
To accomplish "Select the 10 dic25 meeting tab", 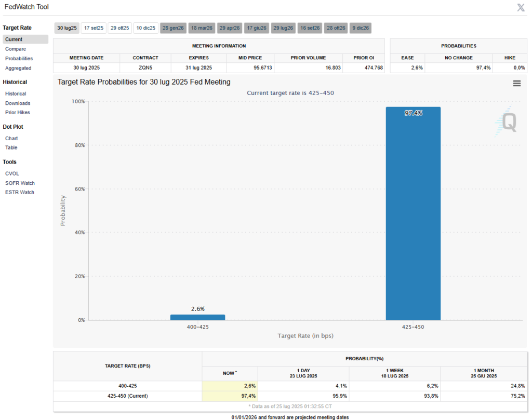I will tap(146, 28).
